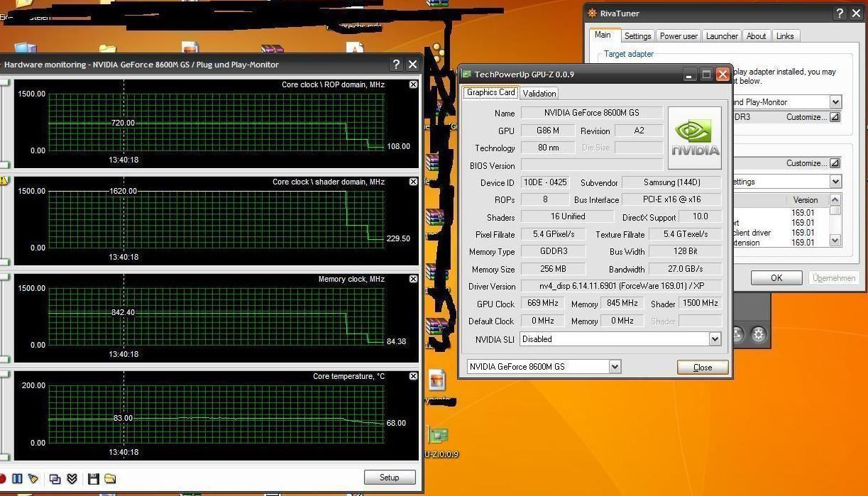Close the Core temperature graph
Screen dimensions: 868x496
pos(414,376)
